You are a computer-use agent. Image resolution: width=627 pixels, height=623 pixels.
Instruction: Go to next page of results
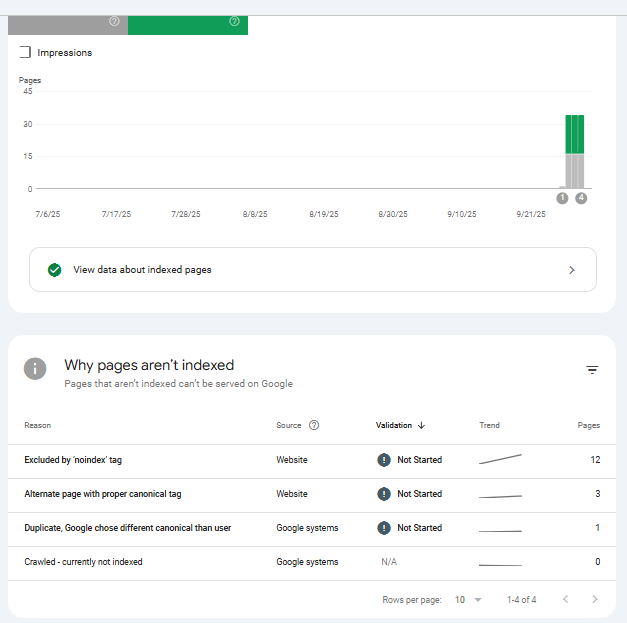point(595,599)
